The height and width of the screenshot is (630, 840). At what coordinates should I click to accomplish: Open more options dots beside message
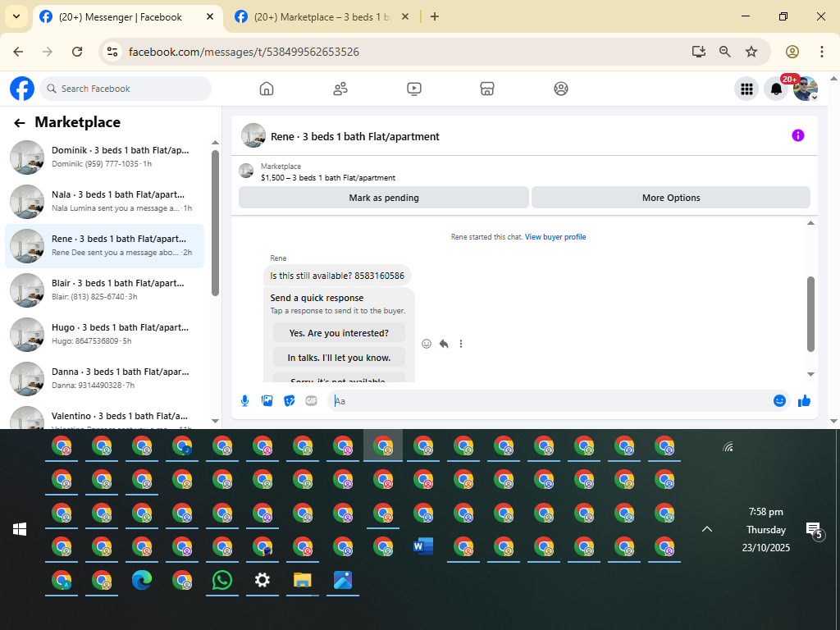point(461,344)
